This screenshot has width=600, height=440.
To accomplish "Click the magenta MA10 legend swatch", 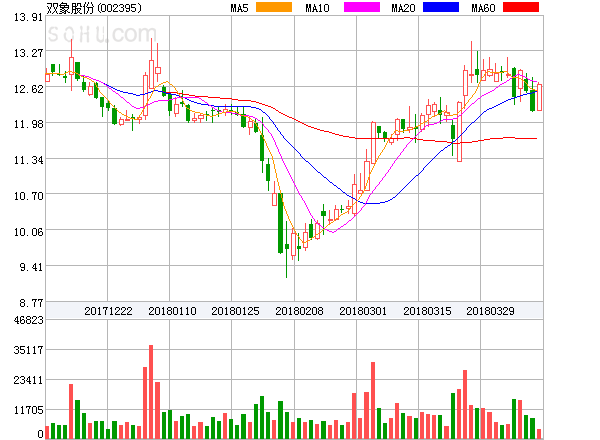I will pos(362,7).
